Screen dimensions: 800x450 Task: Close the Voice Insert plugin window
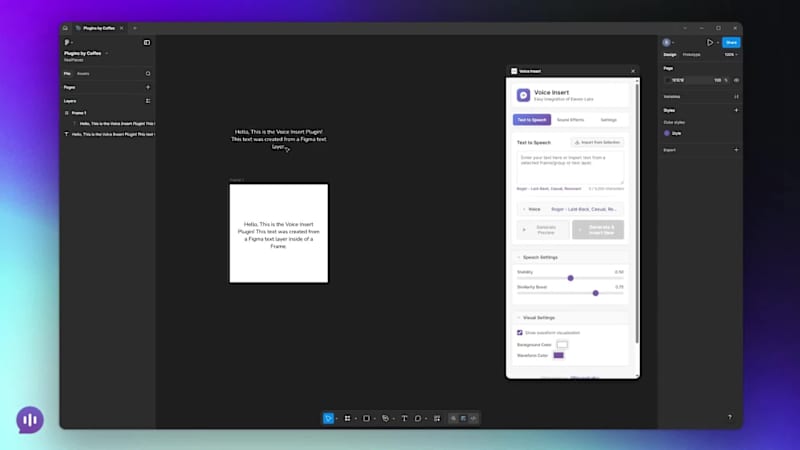click(x=633, y=71)
